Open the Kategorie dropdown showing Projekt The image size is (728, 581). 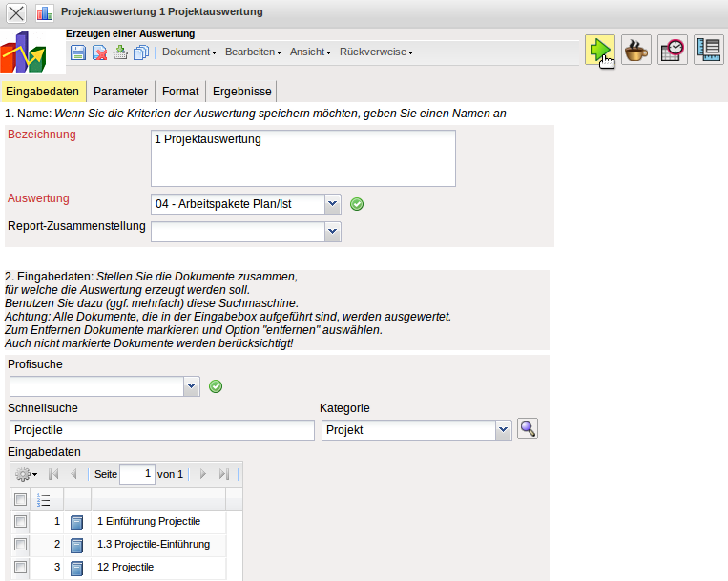coord(503,430)
